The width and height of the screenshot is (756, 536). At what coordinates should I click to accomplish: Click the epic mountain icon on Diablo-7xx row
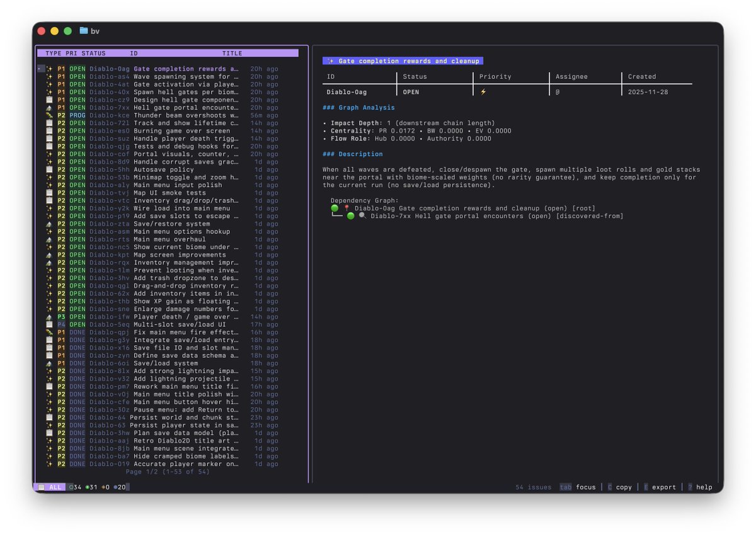(x=49, y=108)
